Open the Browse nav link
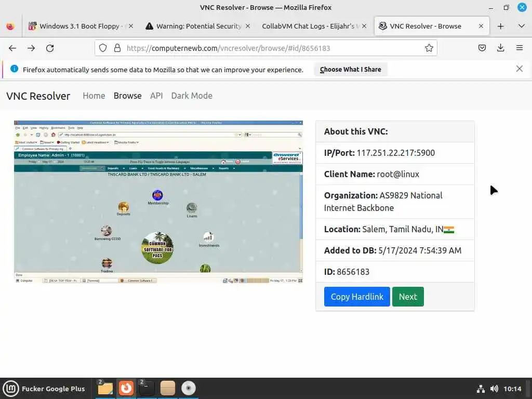 128,96
